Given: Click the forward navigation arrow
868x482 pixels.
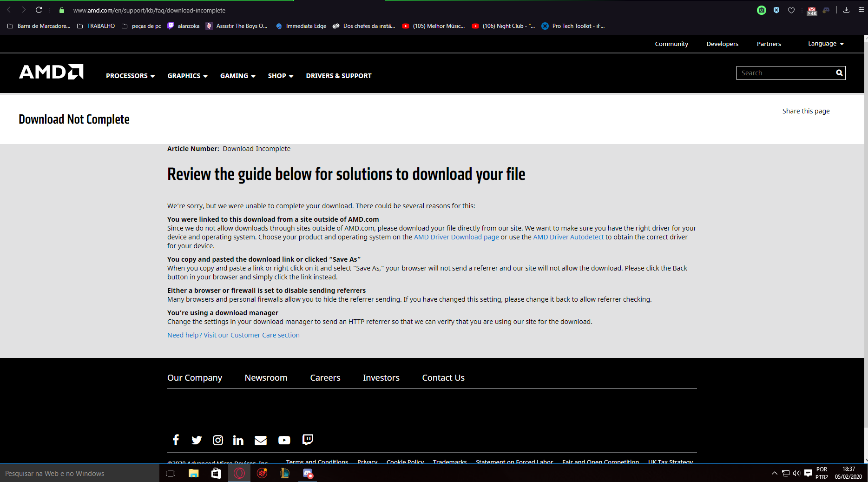Looking at the screenshot, I should tap(24, 10).
